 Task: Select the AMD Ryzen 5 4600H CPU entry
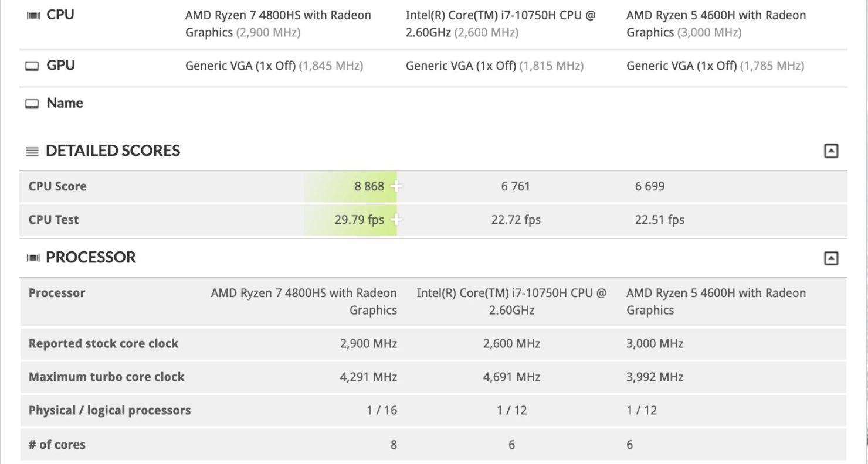[716, 24]
